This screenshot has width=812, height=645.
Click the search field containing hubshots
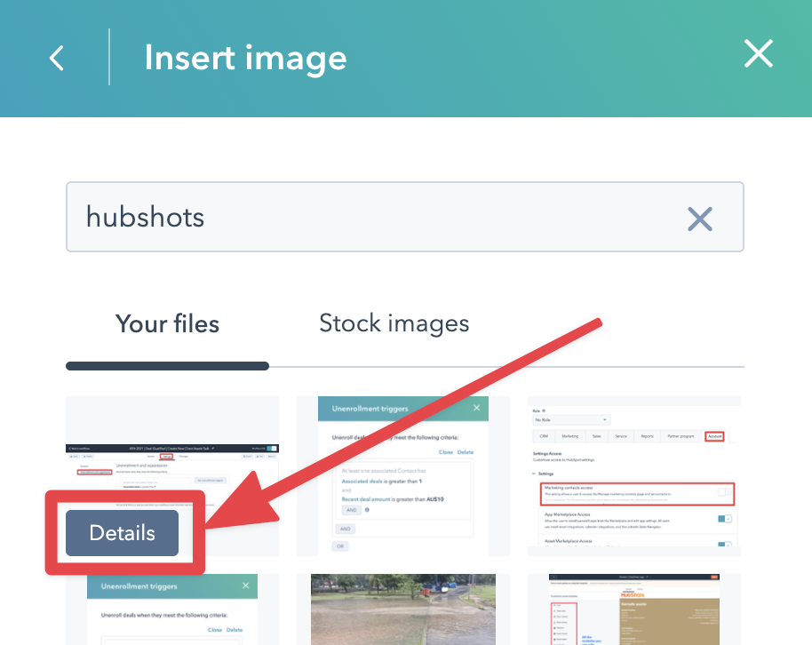point(373,218)
